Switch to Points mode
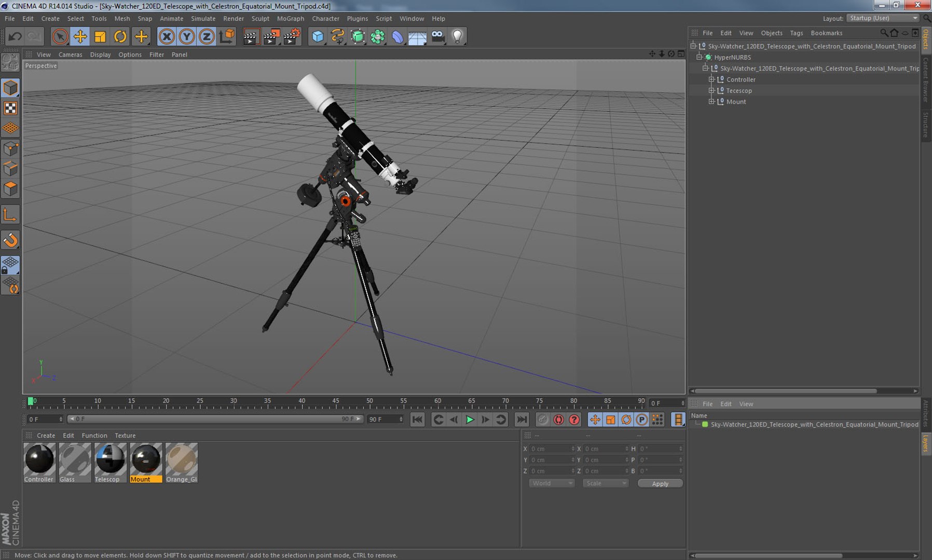 10,149
